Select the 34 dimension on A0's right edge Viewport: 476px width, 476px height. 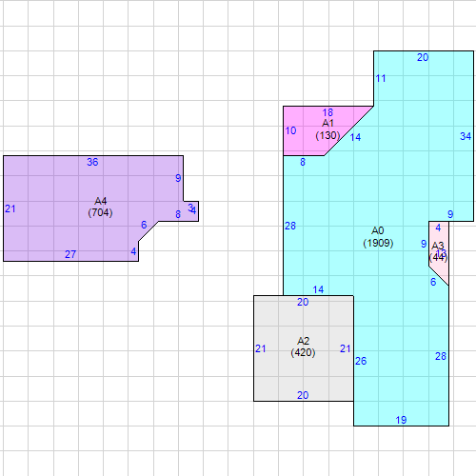click(x=466, y=136)
